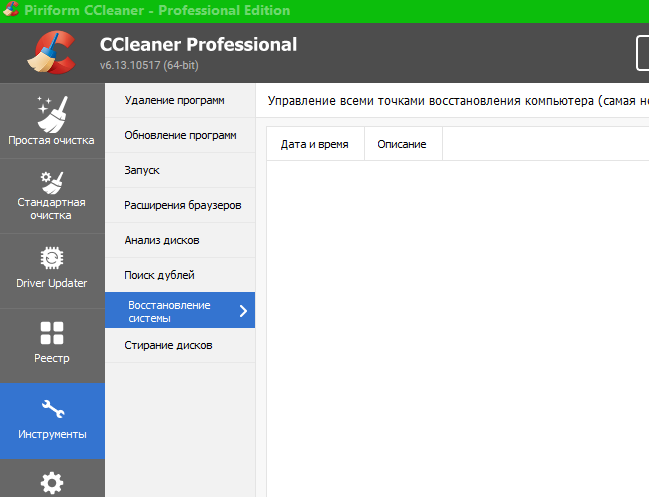The width and height of the screenshot is (649, 497).
Task: Open Расширения браузеров tool
Action: point(180,205)
